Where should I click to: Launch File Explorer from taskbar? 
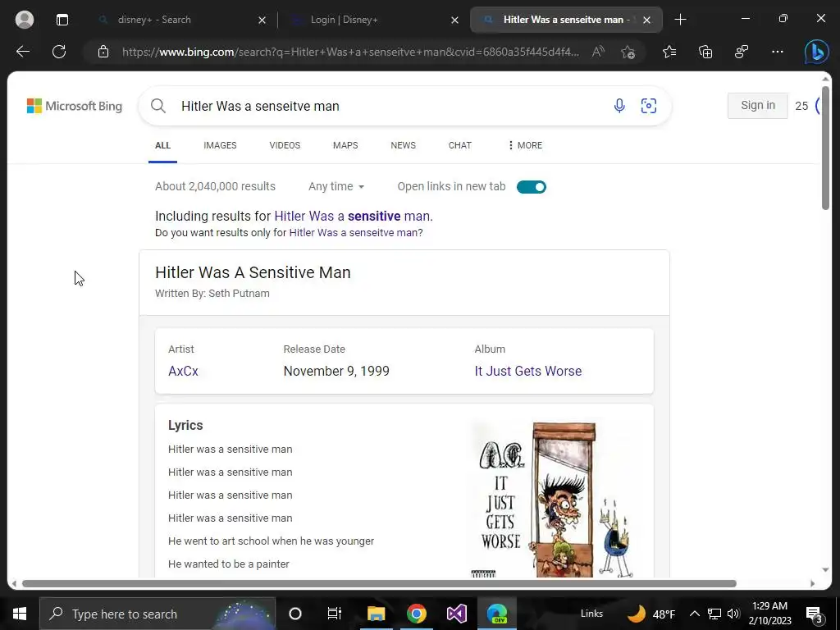click(376, 614)
